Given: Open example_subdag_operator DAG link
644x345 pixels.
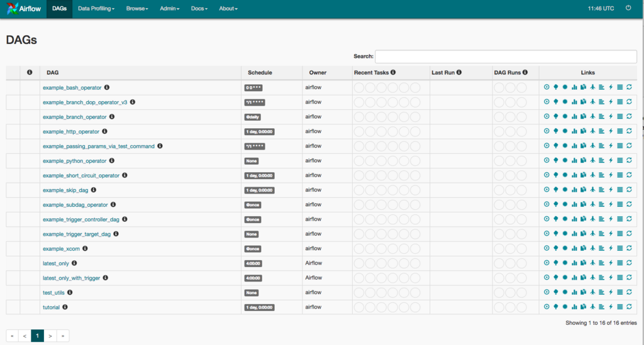Looking at the screenshot, I should pos(75,205).
